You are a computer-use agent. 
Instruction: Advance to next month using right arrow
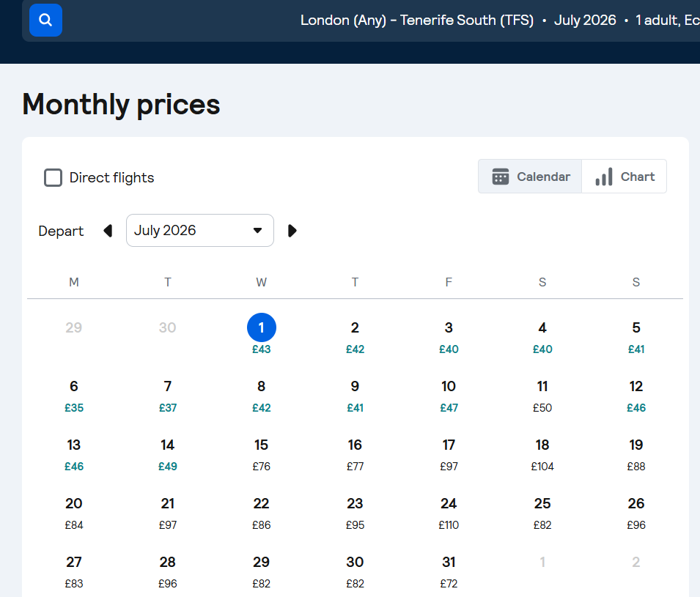(x=292, y=231)
